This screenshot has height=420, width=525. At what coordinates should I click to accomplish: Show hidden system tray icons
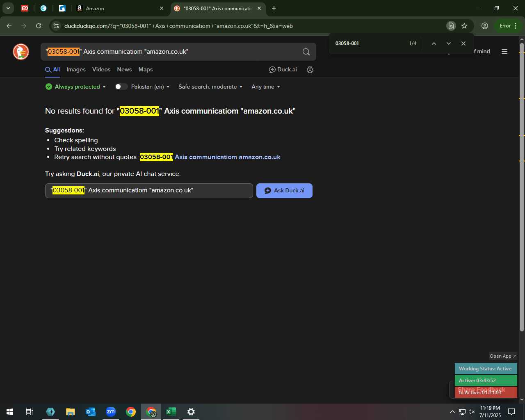(x=452, y=412)
